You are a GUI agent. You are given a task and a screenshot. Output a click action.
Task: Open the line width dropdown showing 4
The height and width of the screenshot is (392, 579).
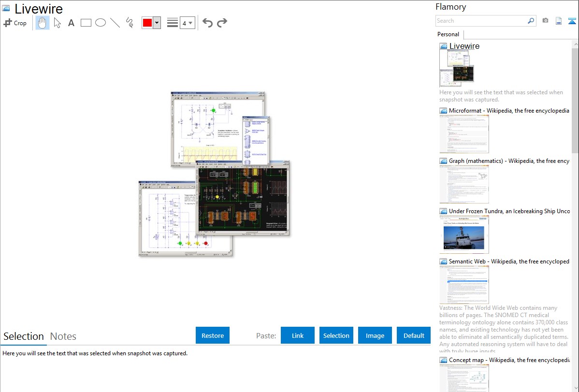coord(187,23)
